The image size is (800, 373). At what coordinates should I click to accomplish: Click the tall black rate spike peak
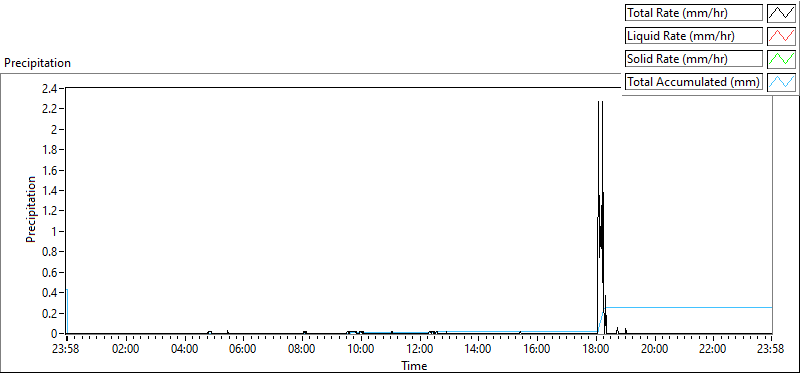tap(598, 102)
